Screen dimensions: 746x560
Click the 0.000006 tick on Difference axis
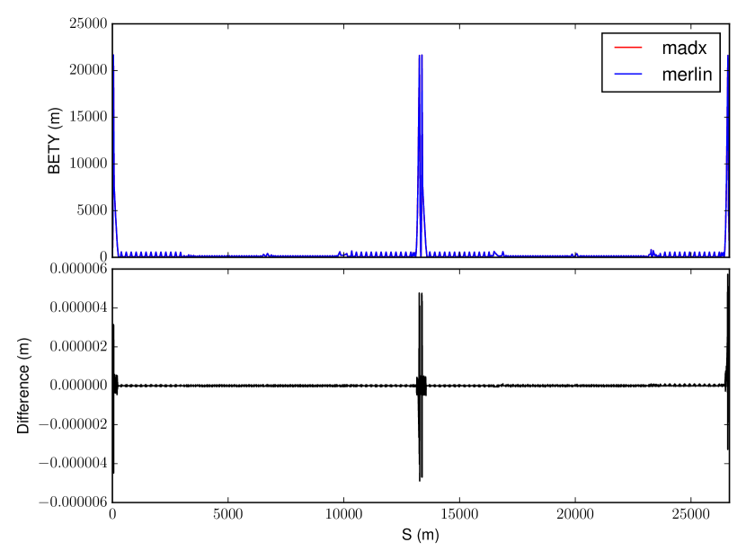pos(78,269)
